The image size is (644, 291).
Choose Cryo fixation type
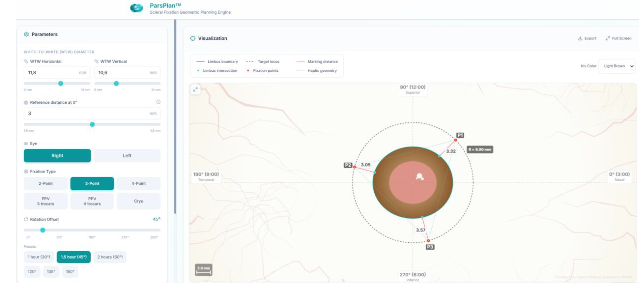[139, 201]
